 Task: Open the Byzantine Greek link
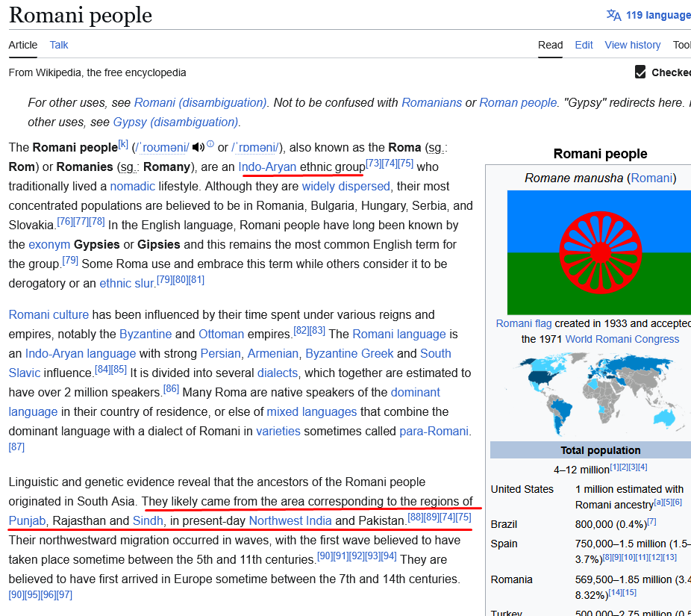349,353
